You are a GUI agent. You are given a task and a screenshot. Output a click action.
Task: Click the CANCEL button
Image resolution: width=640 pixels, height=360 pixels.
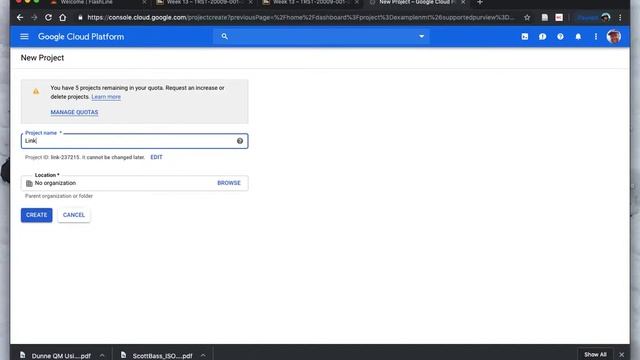[x=74, y=215]
